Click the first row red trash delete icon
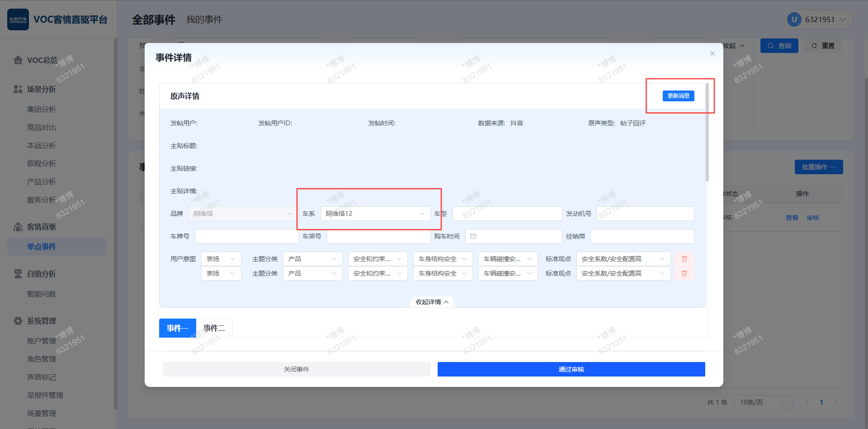The image size is (868, 429). pyautogui.click(x=684, y=259)
